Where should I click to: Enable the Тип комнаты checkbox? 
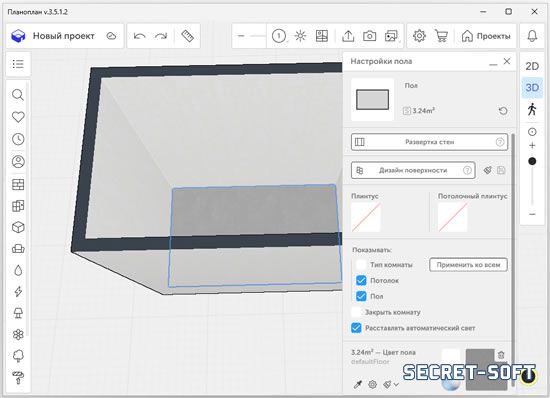361,265
